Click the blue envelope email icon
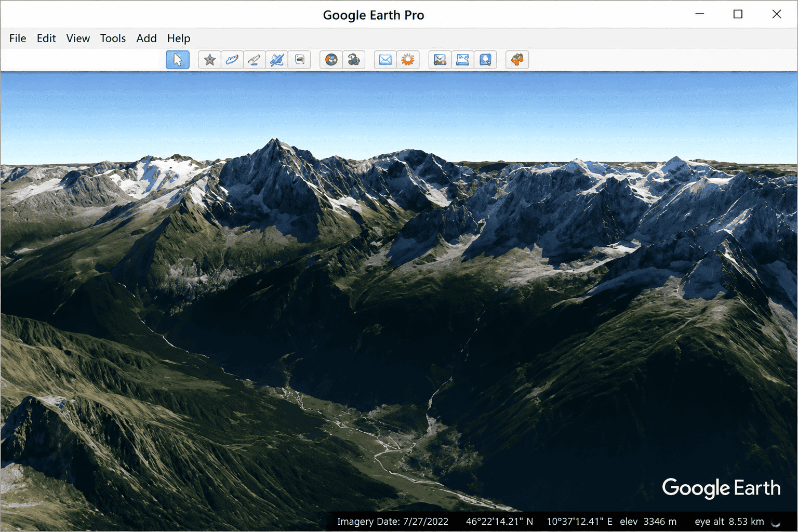Viewport: 798px width, 532px height. coord(385,60)
